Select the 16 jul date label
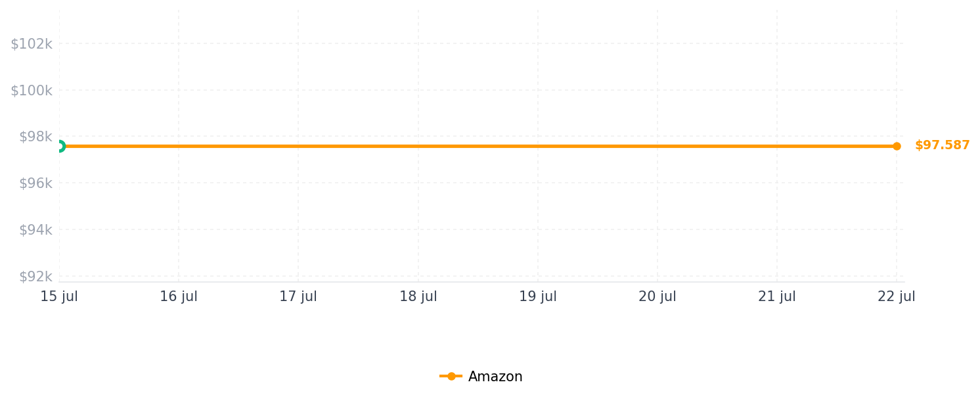Viewport: 980px width, 399px height. pos(179,296)
